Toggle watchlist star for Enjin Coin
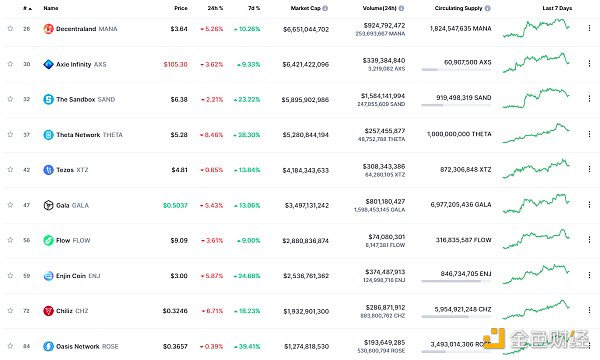600x360 pixels. (10, 275)
